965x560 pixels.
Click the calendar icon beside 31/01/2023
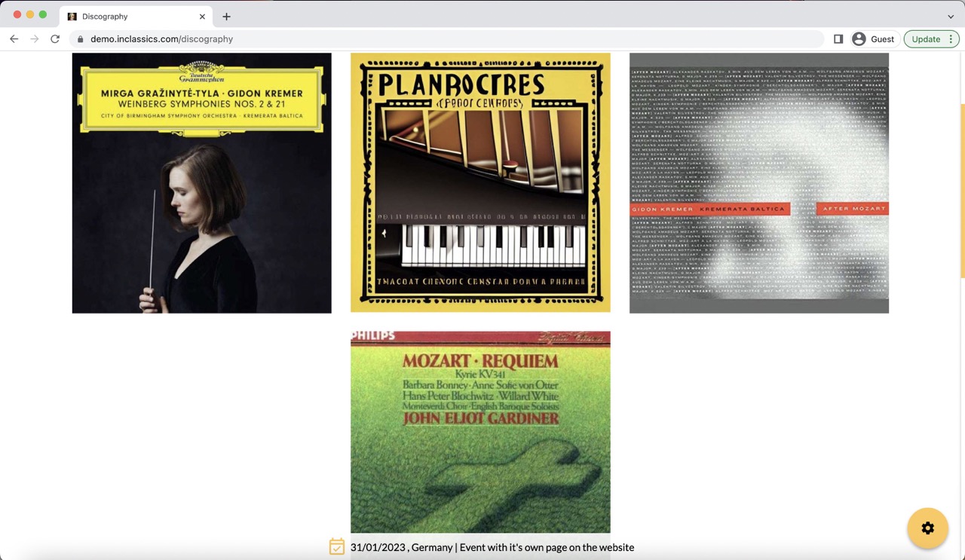click(337, 547)
